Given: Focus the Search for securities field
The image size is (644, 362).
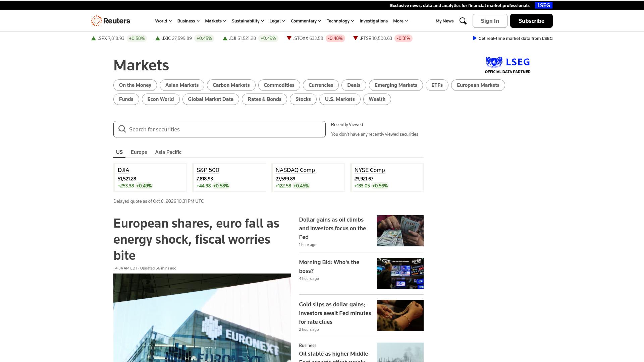Looking at the screenshot, I should pyautogui.click(x=219, y=129).
